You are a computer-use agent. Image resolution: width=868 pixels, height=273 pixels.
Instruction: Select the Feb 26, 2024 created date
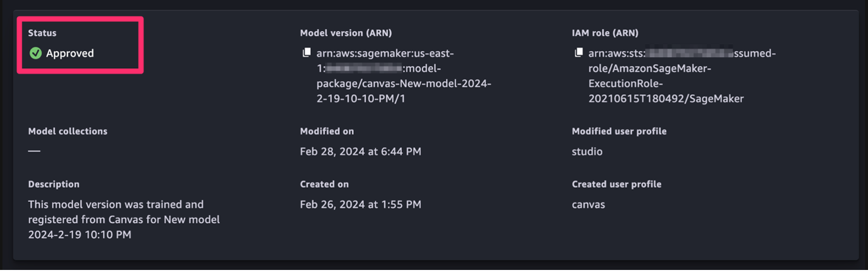pos(360,204)
